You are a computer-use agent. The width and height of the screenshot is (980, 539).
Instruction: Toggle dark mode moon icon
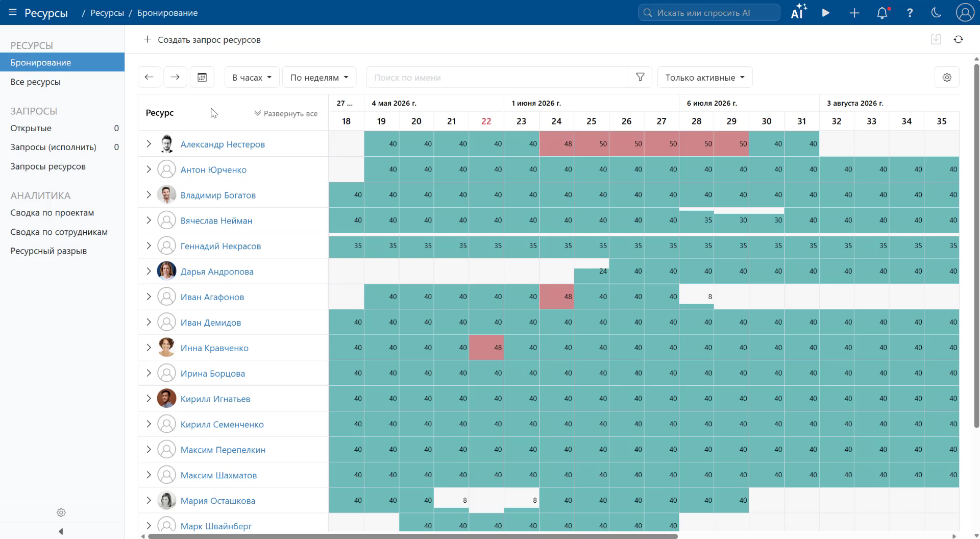click(936, 13)
